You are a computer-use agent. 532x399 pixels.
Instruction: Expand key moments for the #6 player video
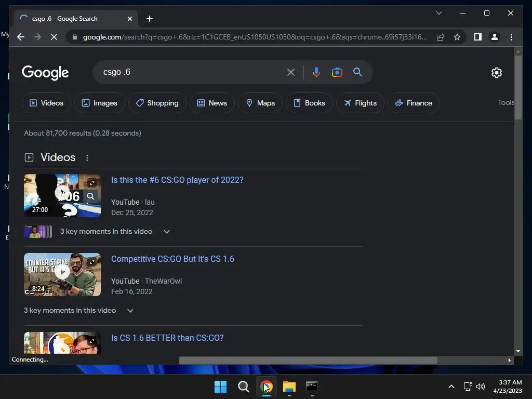click(x=167, y=232)
